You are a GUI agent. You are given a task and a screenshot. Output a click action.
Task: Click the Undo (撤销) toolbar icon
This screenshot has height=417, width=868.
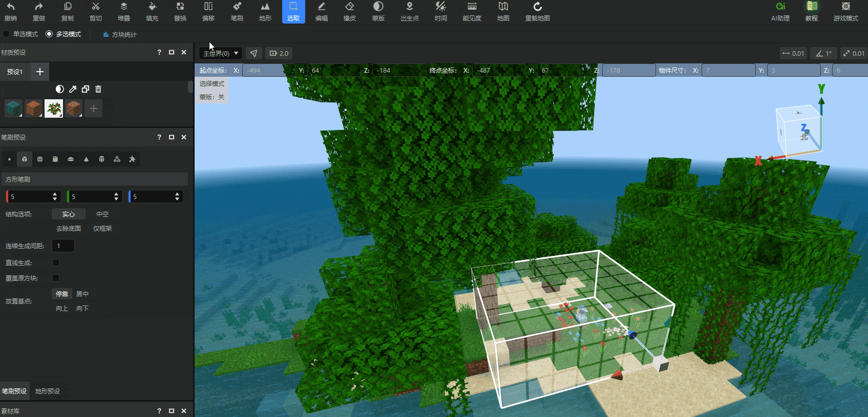pos(11,11)
